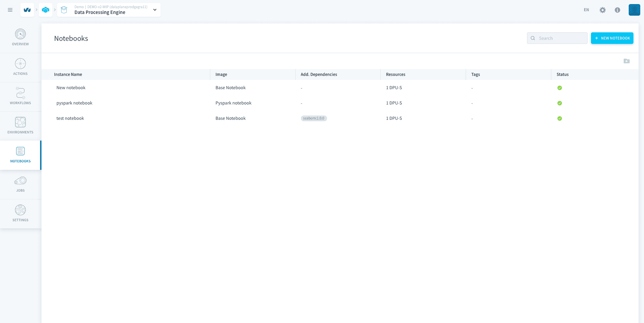The height and width of the screenshot is (323, 644).
Task: Click the status check of pyspark notebook
Action: click(560, 103)
